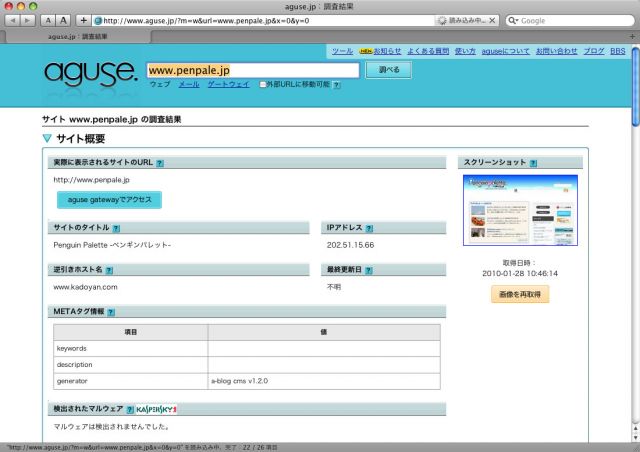Click the a-blog cms v1.2.0 cell
640x452 pixels.
(324, 381)
